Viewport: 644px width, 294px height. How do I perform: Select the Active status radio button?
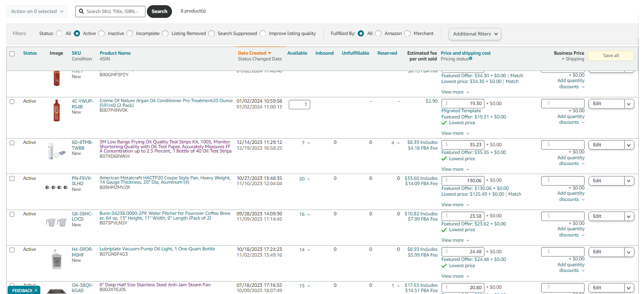[77, 34]
